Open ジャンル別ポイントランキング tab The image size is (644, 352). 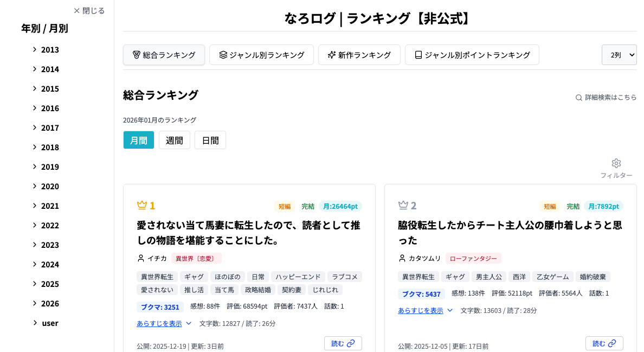tap(472, 55)
